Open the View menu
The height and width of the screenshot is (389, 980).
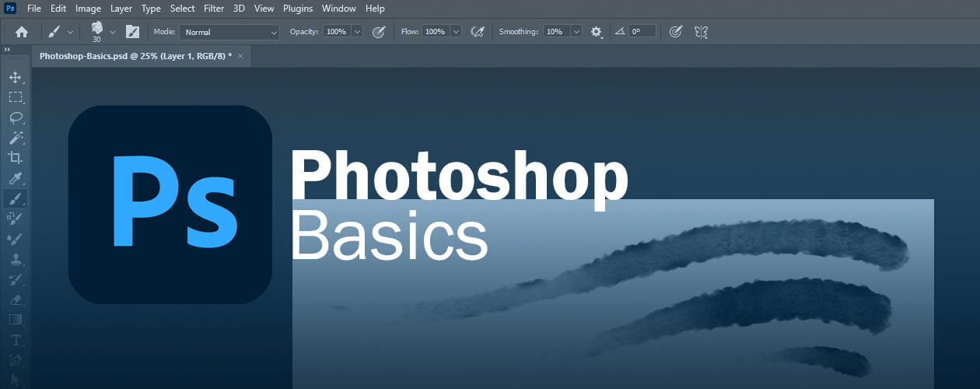point(264,9)
